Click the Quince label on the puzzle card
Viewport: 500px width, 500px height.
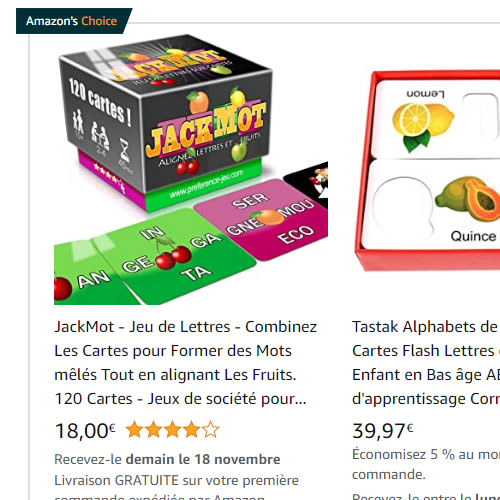(473, 236)
